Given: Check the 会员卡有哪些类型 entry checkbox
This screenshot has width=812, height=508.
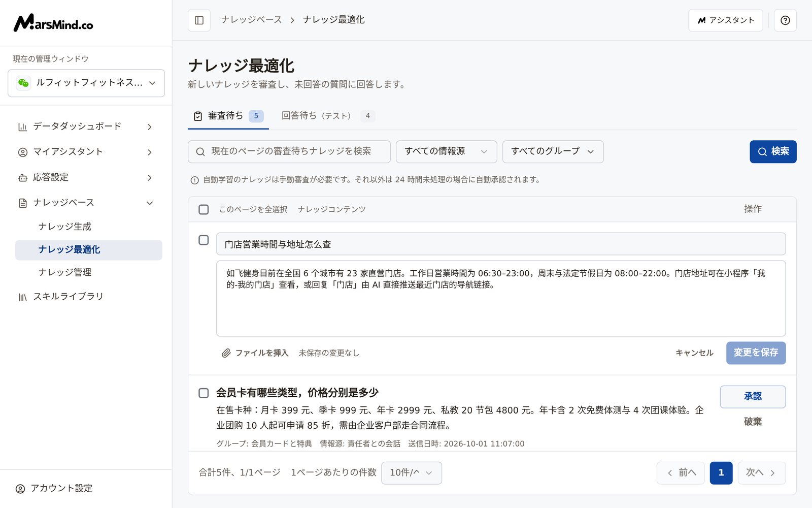Looking at the screenshot, I should point(204,393).
